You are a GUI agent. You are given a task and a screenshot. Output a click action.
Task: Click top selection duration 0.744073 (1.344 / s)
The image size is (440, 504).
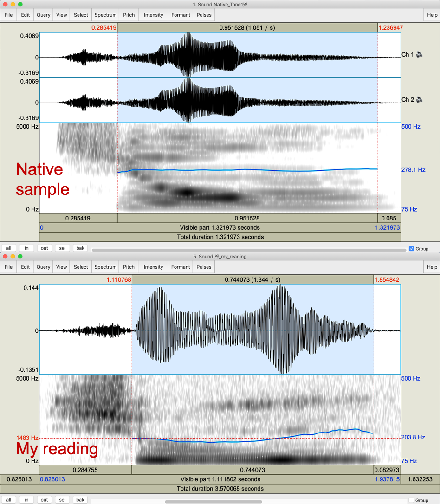252,280
